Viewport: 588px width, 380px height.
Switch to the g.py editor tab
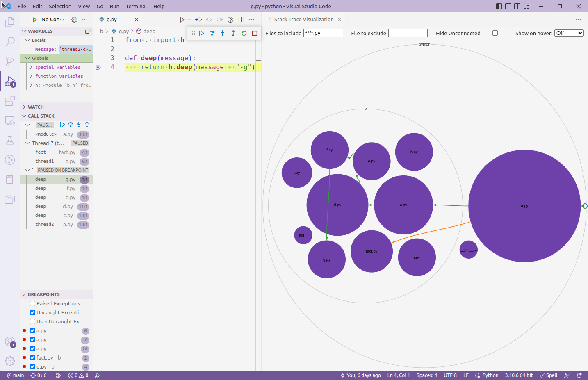pyautogui.click(x=112, y=20)
